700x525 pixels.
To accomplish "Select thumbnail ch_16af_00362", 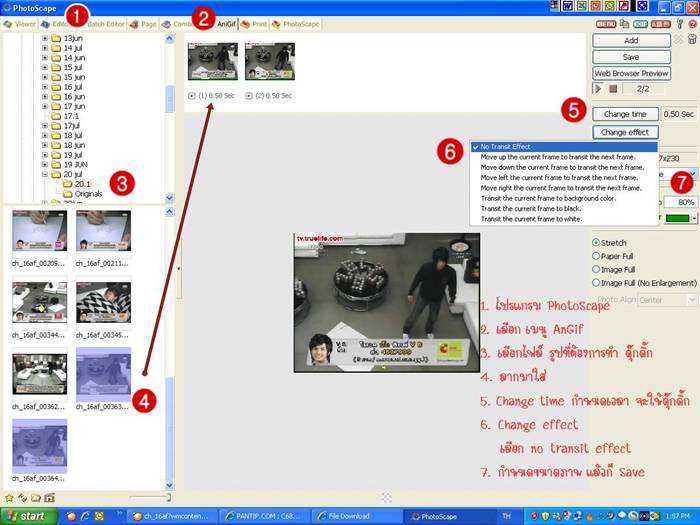I will 40,374.
